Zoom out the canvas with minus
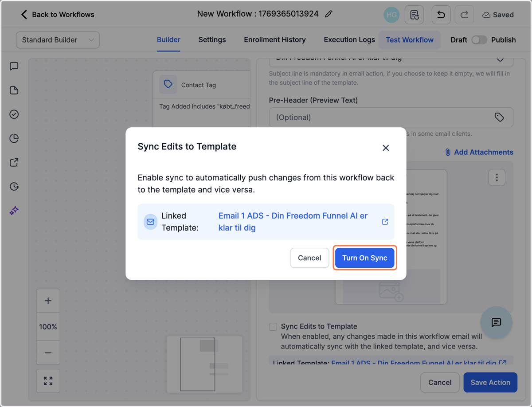 click(48, 353)
